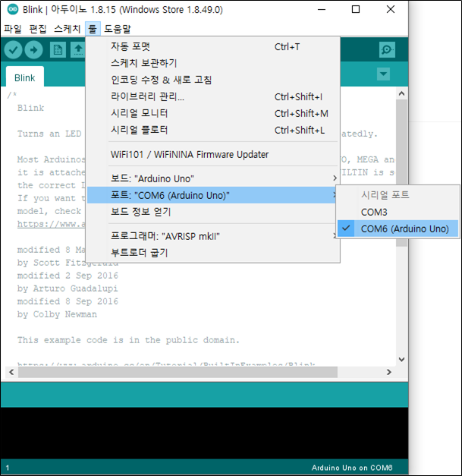462x476 pixels.
Task: Click the vertical scrollbar up arrow
Action: [x=401, y=93]
